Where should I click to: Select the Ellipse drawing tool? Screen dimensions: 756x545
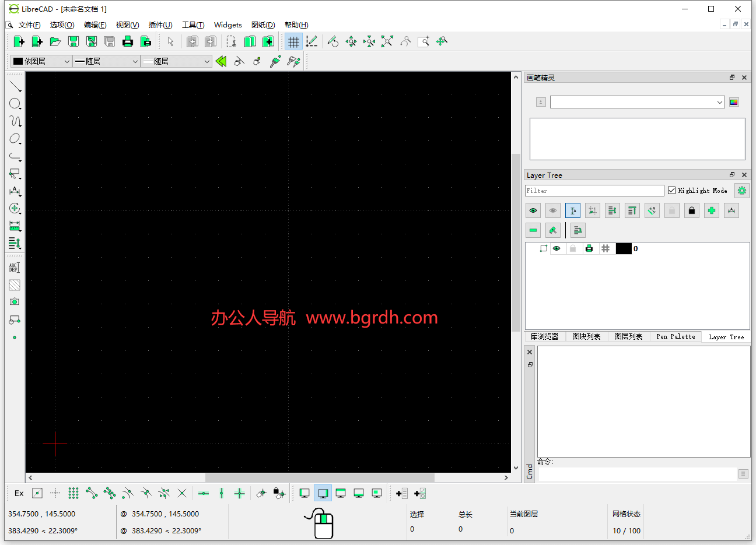(15, 139)
